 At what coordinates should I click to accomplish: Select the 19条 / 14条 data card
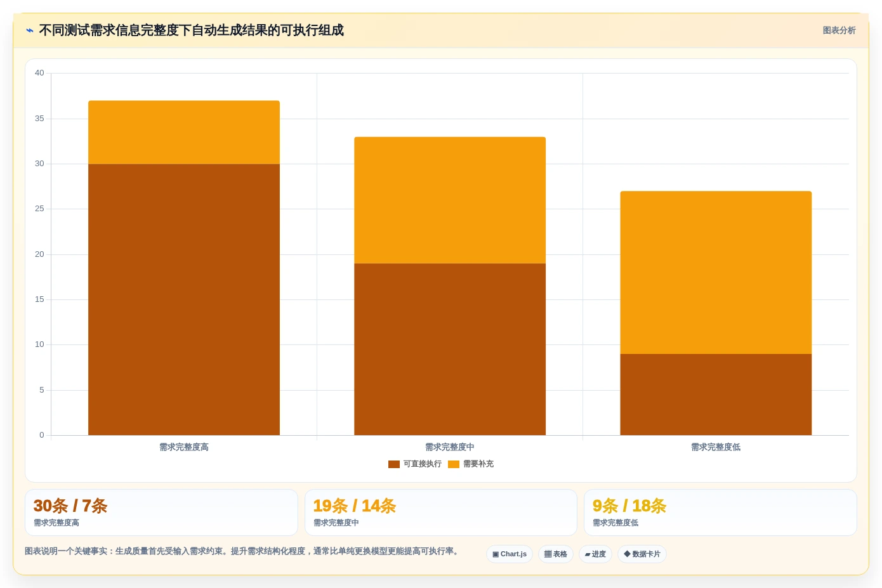pos(441,513)
